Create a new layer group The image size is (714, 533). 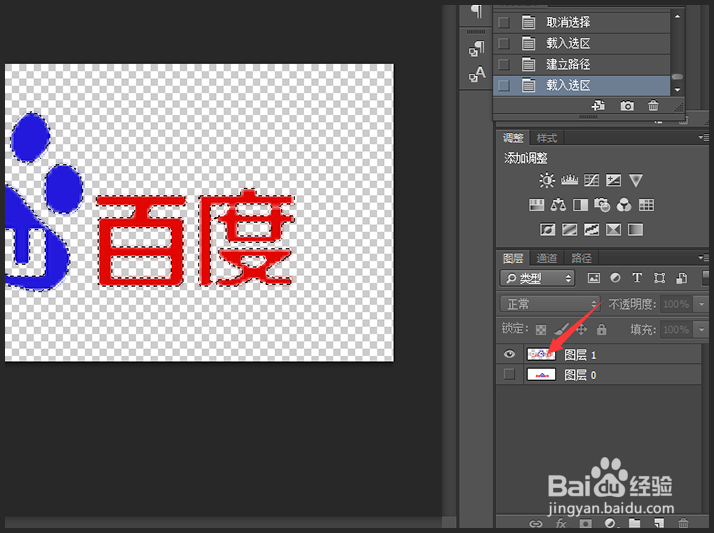[635, 523]
